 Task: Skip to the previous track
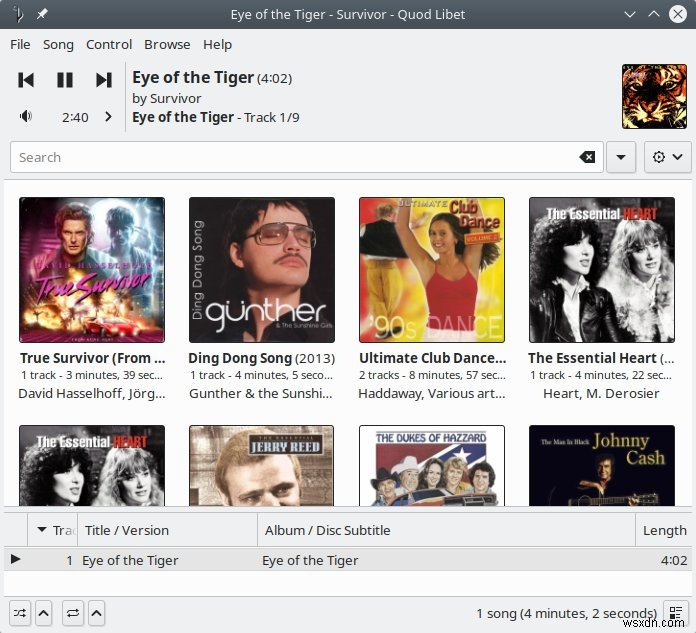click(x=26, y=80)
